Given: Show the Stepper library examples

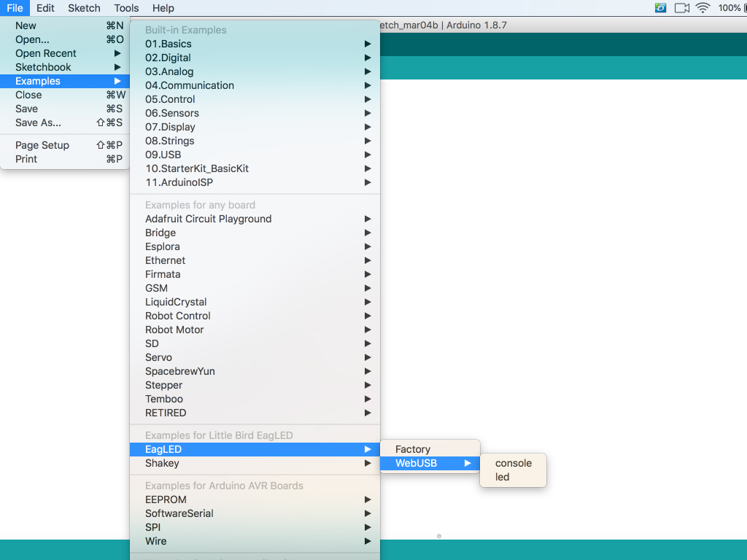Looking at the screenshot, I should click(255, 384).
